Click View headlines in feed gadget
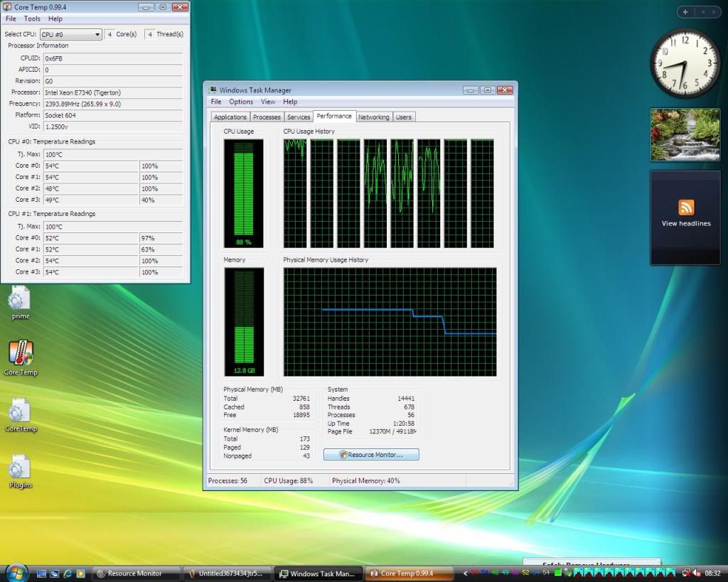The height and width of the screenshot is (582, 728). pyautogui.click(x=686, y=223)
